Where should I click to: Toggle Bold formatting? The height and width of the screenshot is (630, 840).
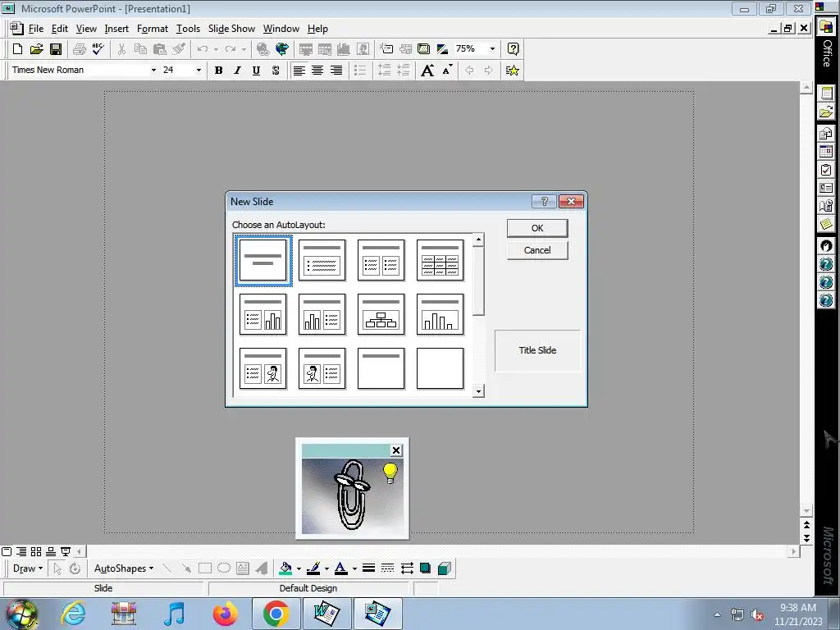218,71
